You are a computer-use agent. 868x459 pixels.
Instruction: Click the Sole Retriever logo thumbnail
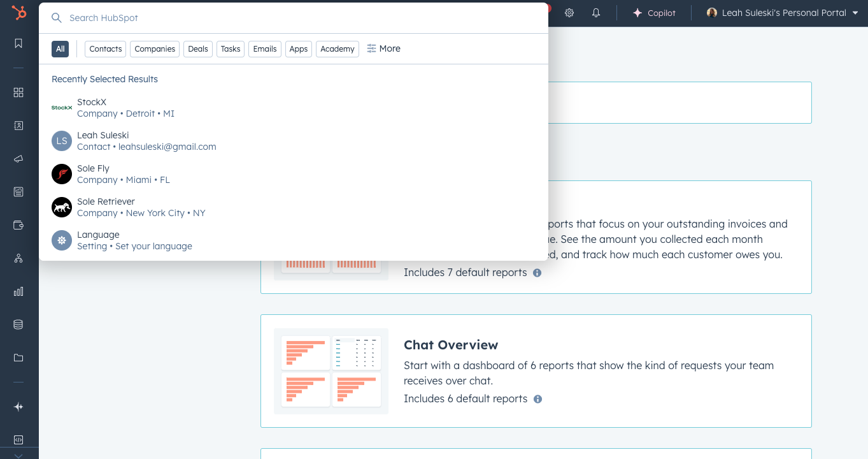click(62, 207)
